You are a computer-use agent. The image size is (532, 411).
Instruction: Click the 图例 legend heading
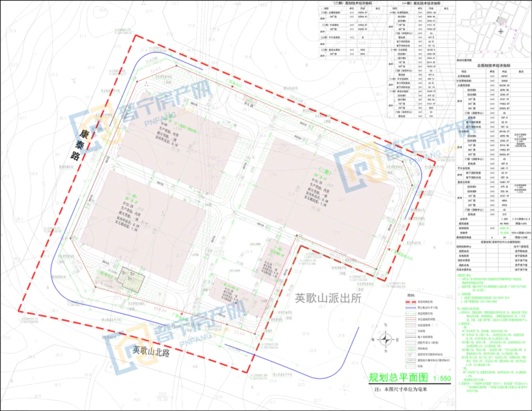click(412, 294)
